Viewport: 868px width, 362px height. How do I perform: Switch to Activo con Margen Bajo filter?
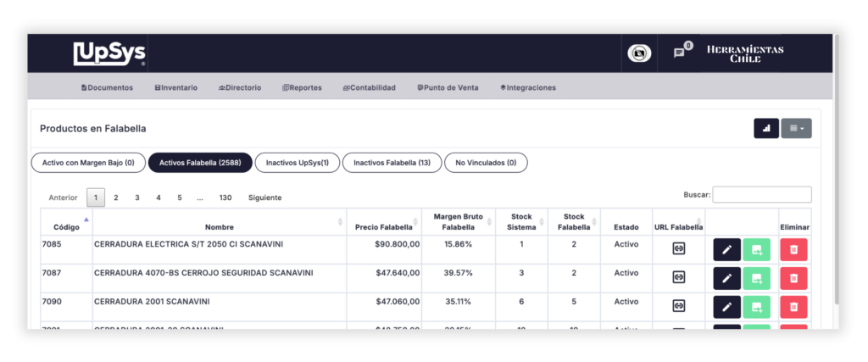(x=87, y=162)
